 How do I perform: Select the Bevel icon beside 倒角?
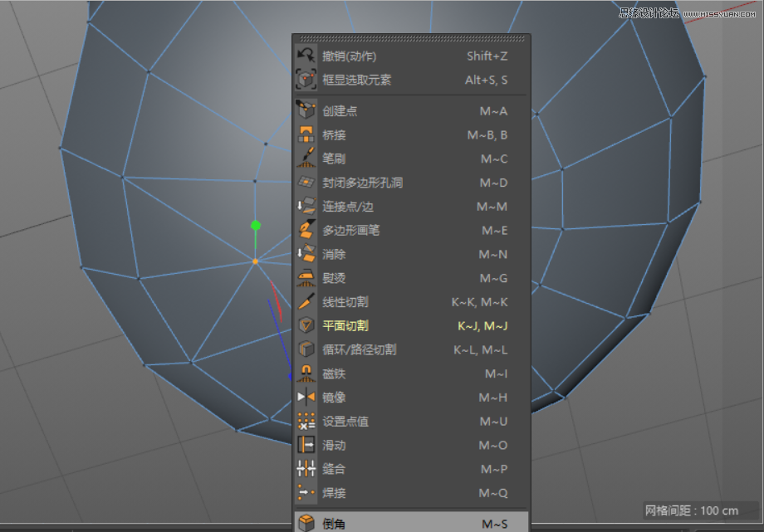[306, 523]
